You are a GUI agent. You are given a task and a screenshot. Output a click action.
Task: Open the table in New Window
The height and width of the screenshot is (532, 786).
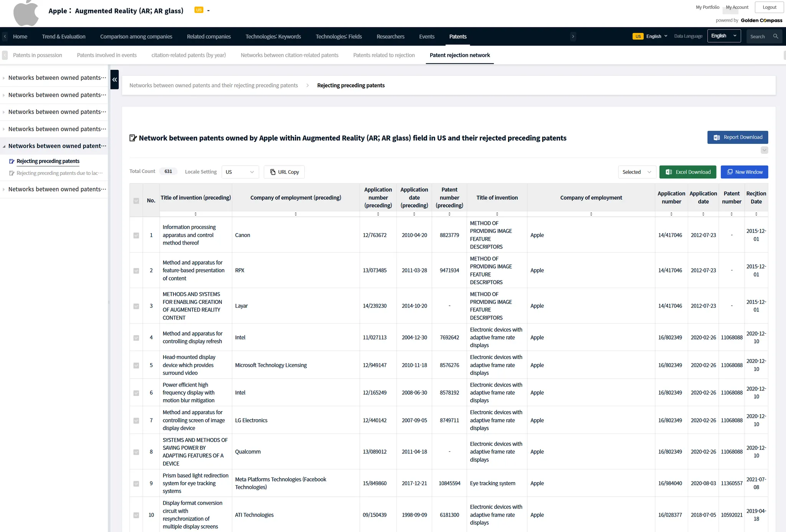[x=744, y=172]
